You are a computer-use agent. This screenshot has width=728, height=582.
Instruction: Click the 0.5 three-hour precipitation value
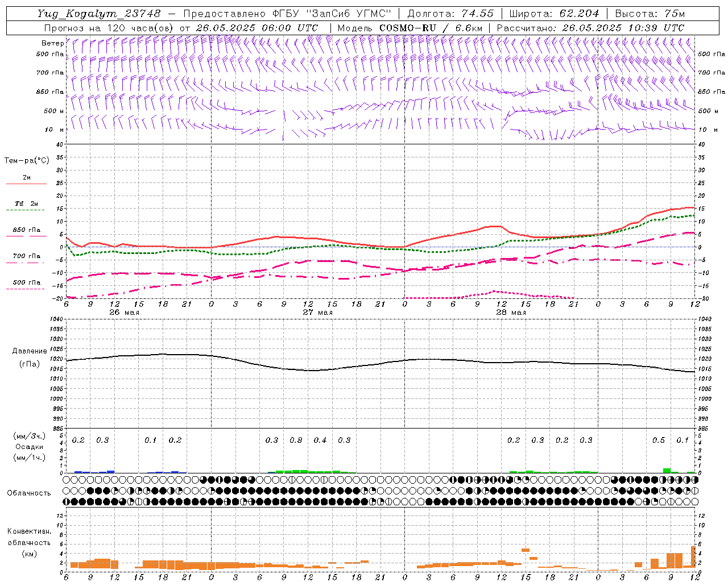pos(659,440)
